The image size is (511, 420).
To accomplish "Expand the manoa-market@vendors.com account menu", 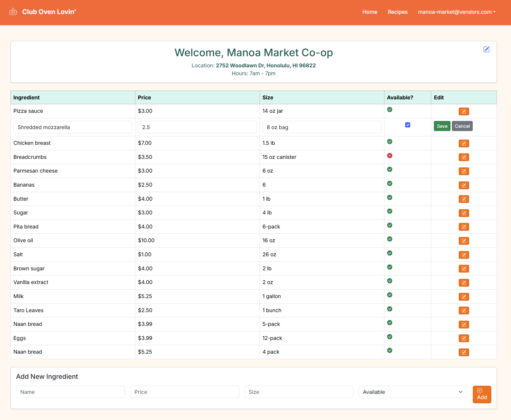I will [x=456, y=12].
